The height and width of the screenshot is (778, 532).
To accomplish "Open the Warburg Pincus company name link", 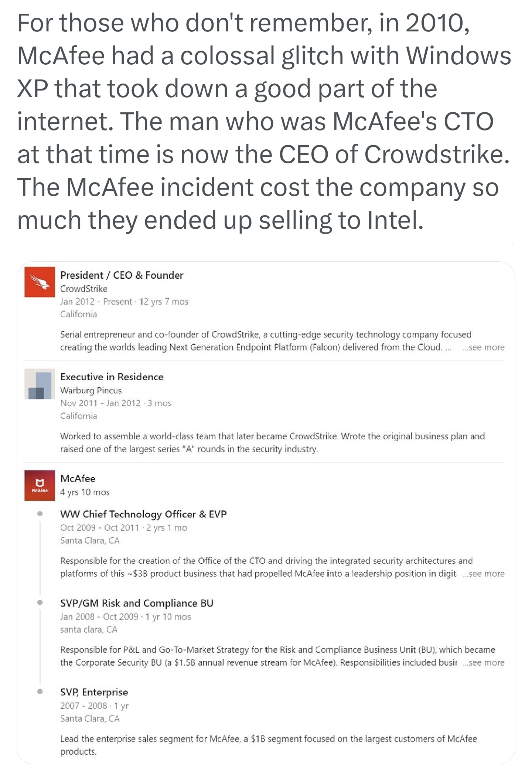I will coord(91,390).
